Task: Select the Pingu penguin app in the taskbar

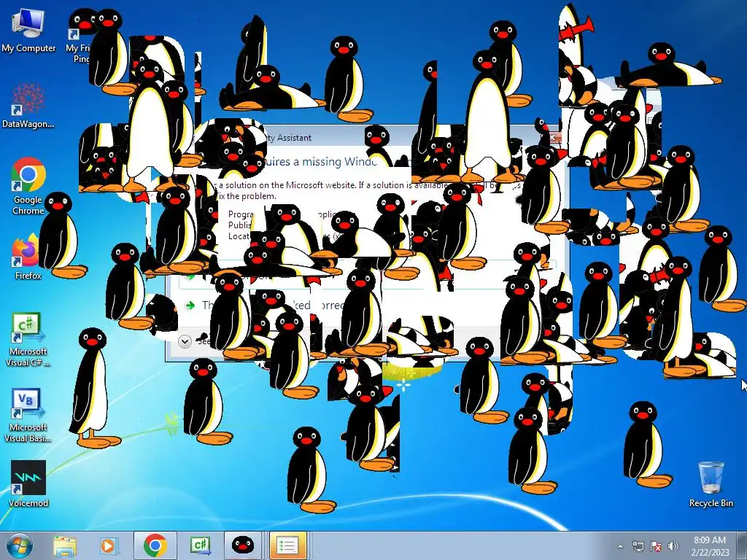Action: point(243,545)
